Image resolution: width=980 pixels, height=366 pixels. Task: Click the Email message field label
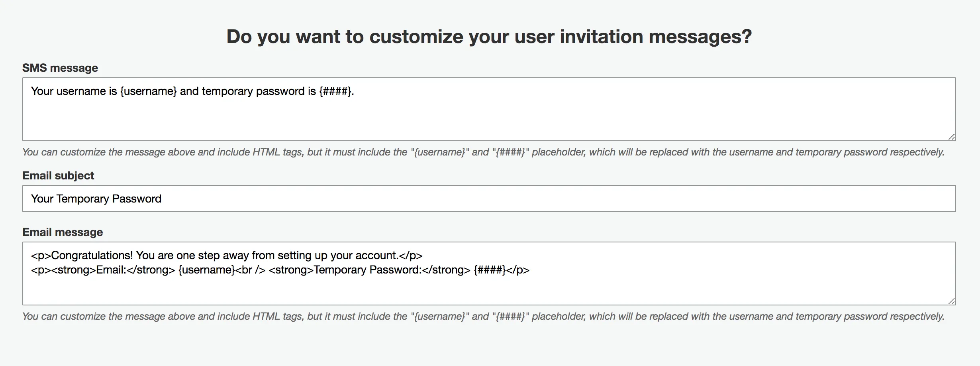pos(63,232)
